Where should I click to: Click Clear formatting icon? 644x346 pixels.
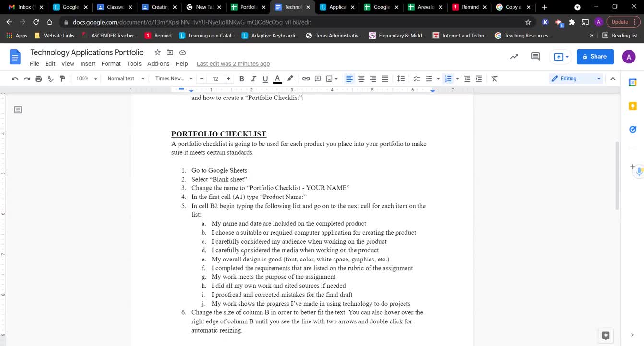click(x=495, y=79)
